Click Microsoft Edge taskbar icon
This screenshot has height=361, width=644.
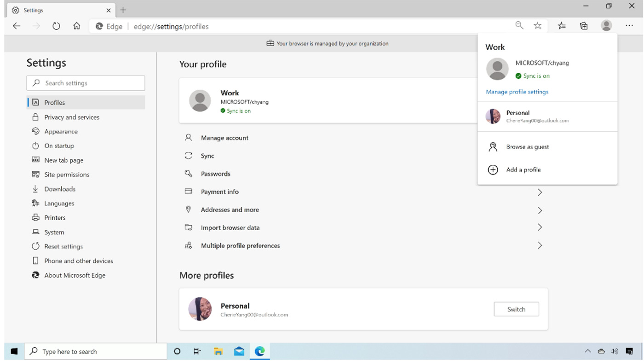pyautogui.click(x=260, y=352)
